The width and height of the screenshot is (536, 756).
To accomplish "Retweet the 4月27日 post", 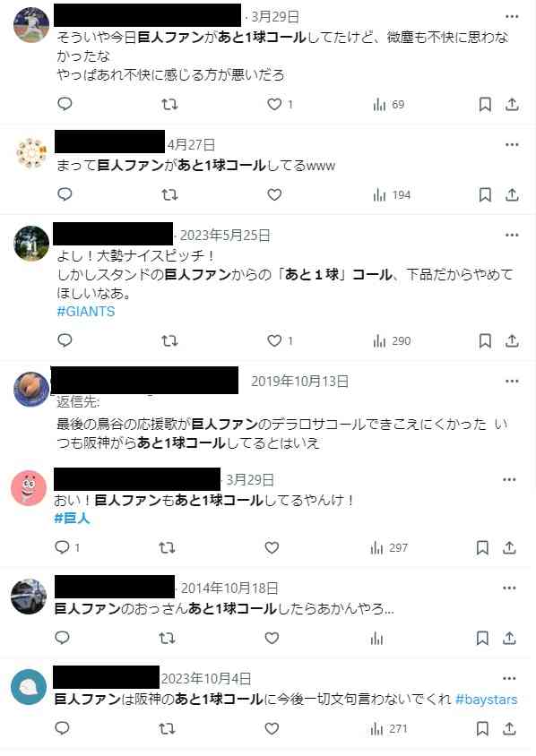I will click(x=169, y=194).
